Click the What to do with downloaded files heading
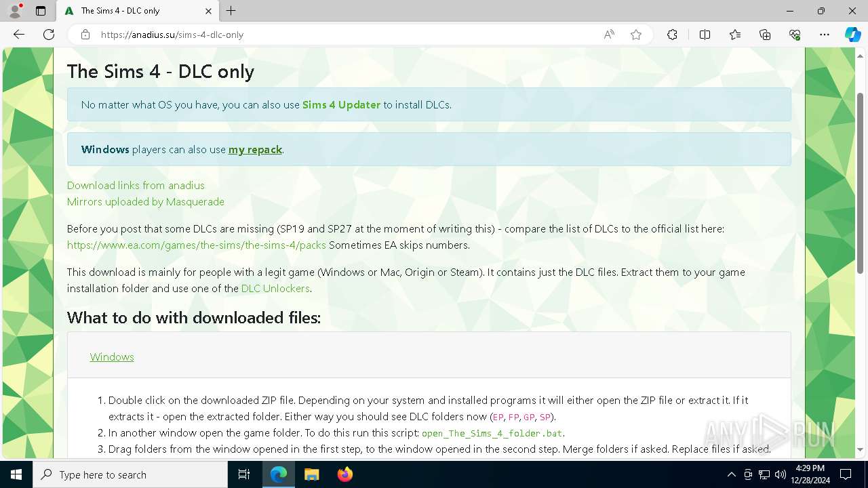The width and height of the screenshot is (868, 488). [x=194, y=318]
